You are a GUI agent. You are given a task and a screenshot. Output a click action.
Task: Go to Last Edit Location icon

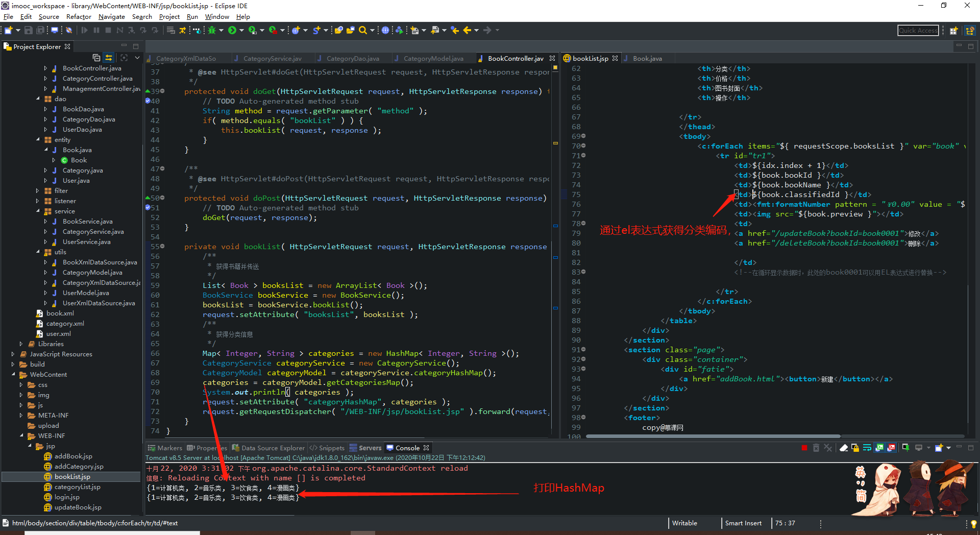point(455,31)
